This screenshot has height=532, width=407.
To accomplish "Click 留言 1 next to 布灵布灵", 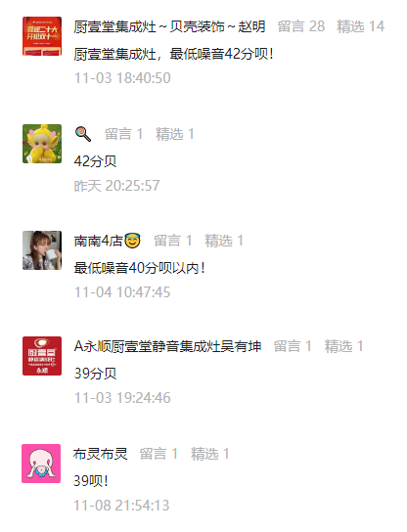I will click(158, 454).
